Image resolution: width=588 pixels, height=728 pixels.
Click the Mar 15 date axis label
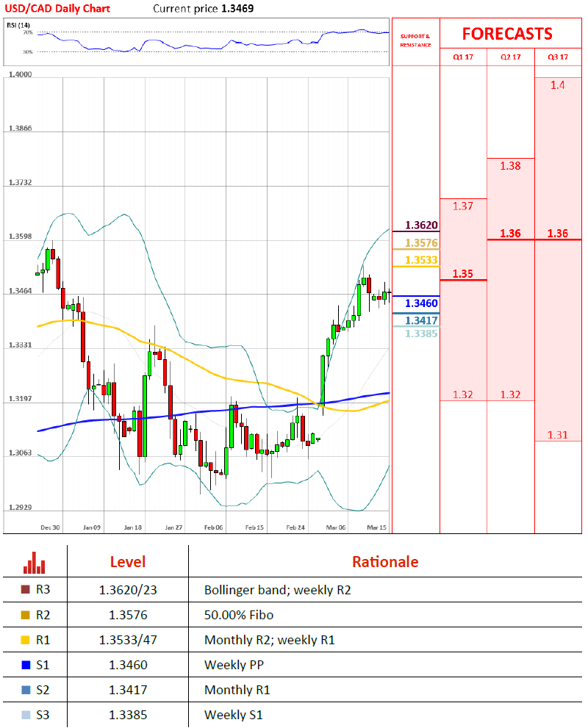[376, 527]
